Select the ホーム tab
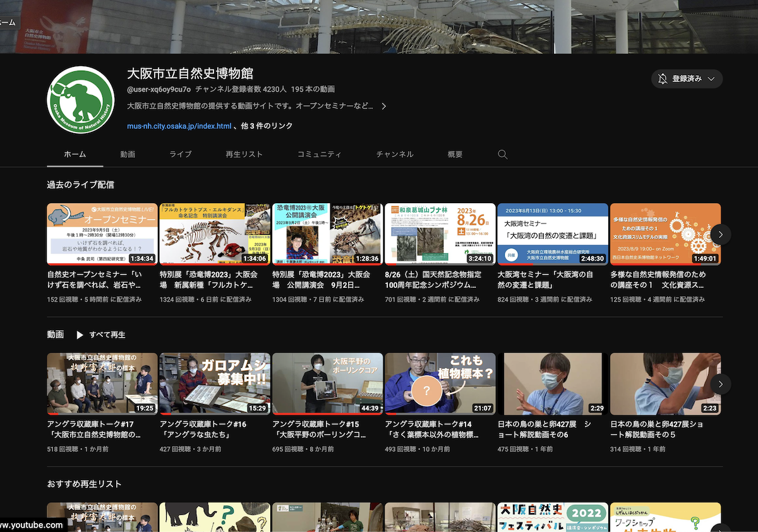758x532 pixels. click(75, 155)
